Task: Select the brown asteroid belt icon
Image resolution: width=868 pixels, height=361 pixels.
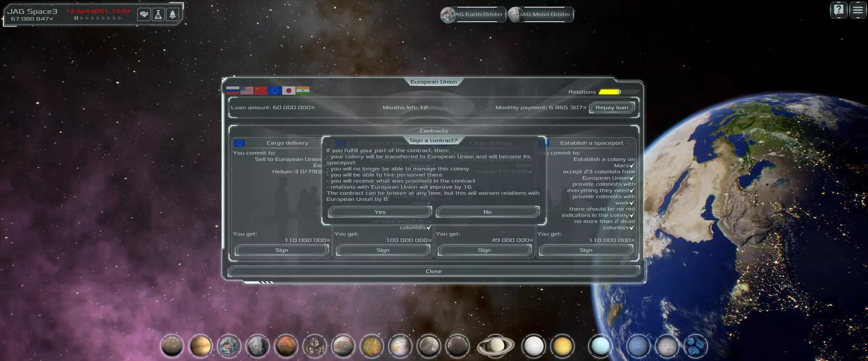Action: coord(315,346)
